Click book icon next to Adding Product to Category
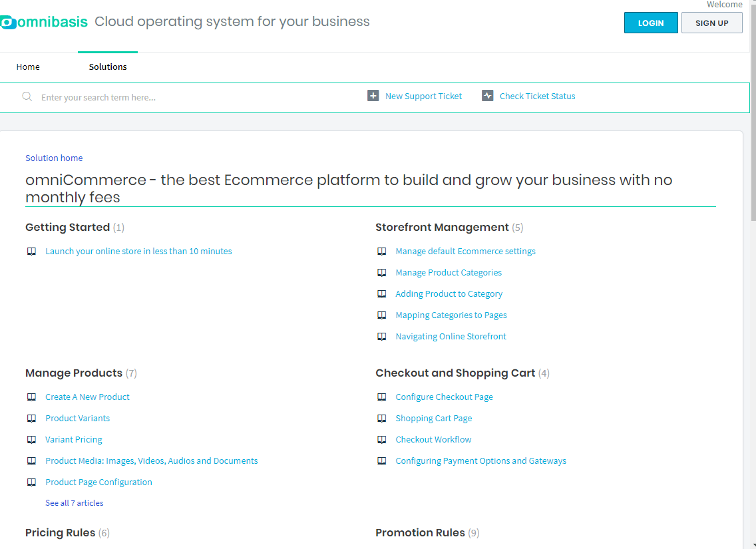This screenshot has height=549, width=756. click(x=381, y=294)
